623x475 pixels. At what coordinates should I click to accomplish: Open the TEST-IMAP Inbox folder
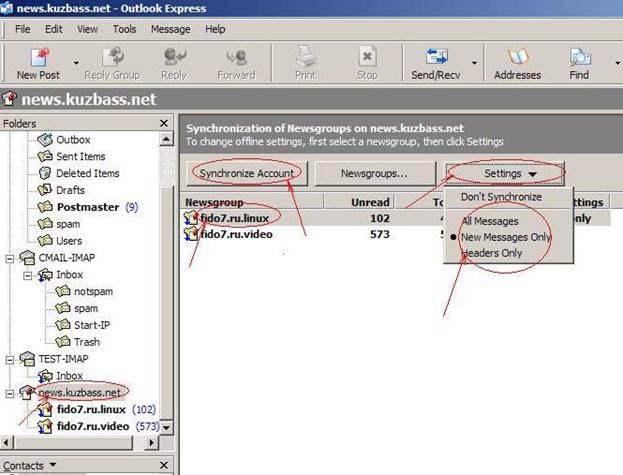pos(69,376)
